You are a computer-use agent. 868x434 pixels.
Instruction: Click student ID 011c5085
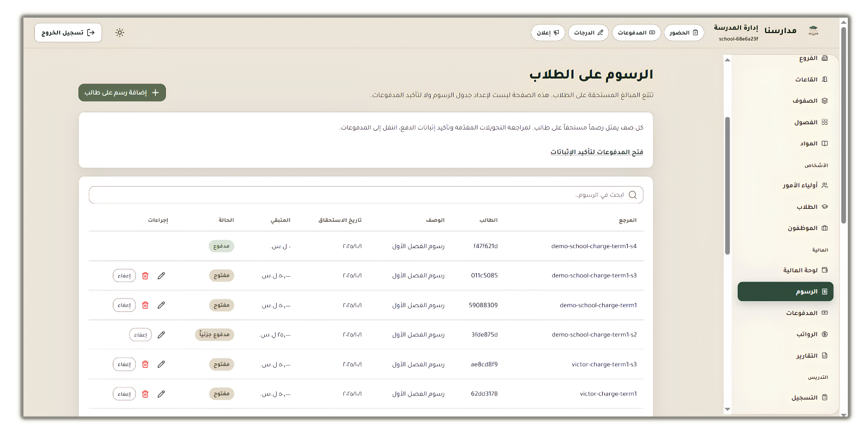pyautogui.click(x=484, y=276)
